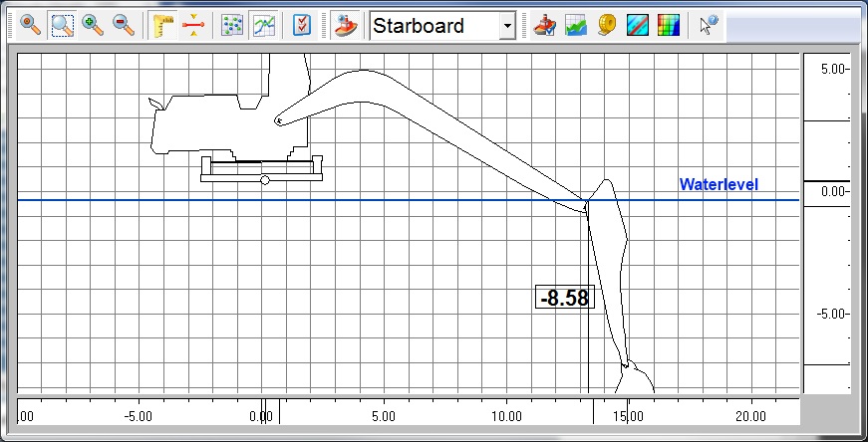The width and height of the screenshot is (868, 442).
Task: Click the yellow tape measure icon
Action: (607, 26)
